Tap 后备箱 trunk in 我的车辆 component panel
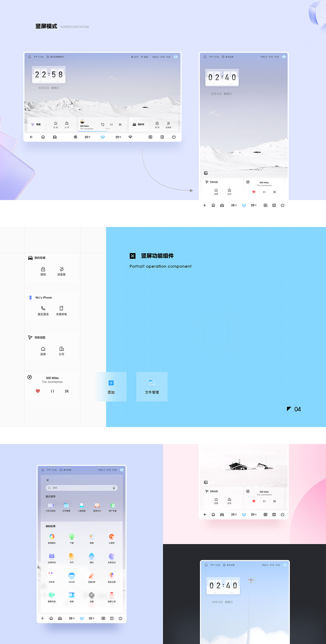 61,271
